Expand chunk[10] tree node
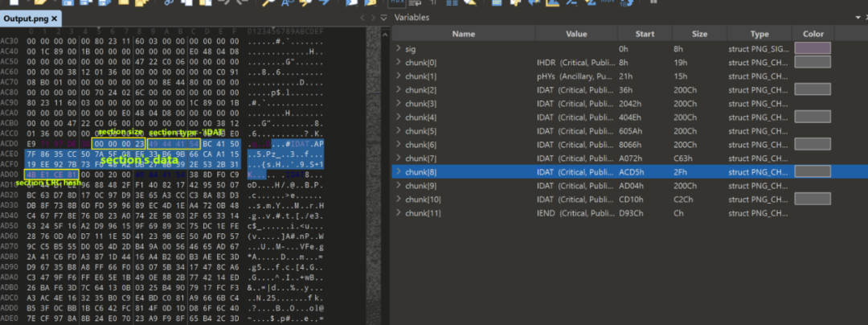 coord(399,199)
